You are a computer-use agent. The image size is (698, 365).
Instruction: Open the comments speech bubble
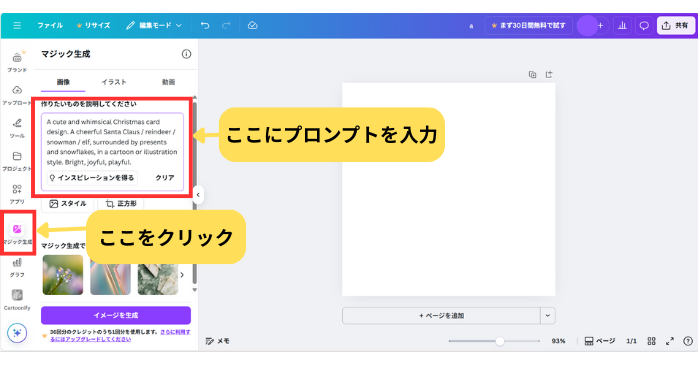[644, 25]
